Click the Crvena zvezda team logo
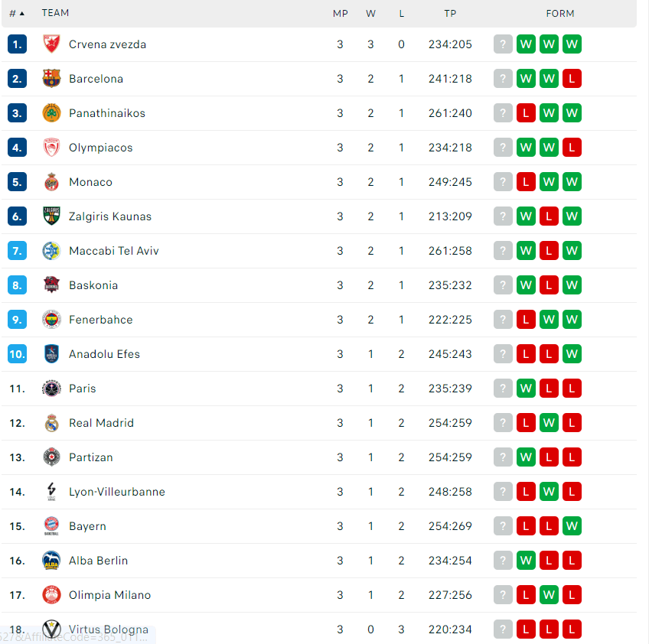This screenshot has width=649, height=644. [x=51, y=44]
